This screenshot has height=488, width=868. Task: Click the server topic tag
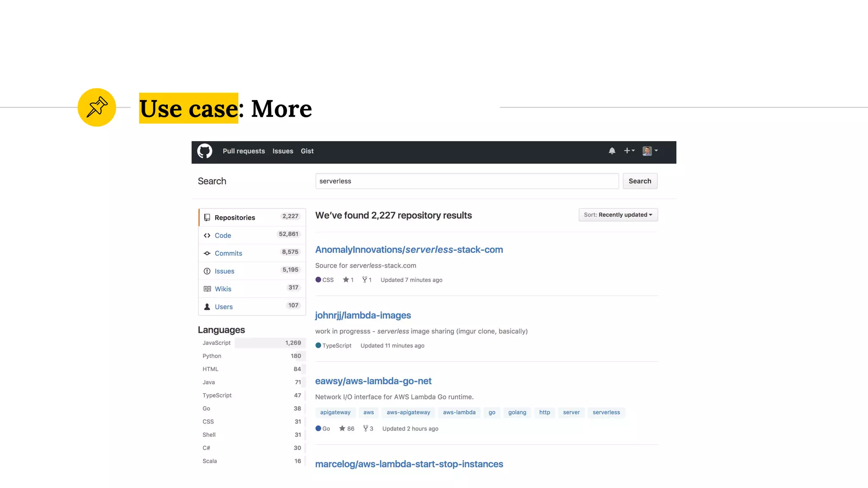pyautogui.click(x=571, y=412)
